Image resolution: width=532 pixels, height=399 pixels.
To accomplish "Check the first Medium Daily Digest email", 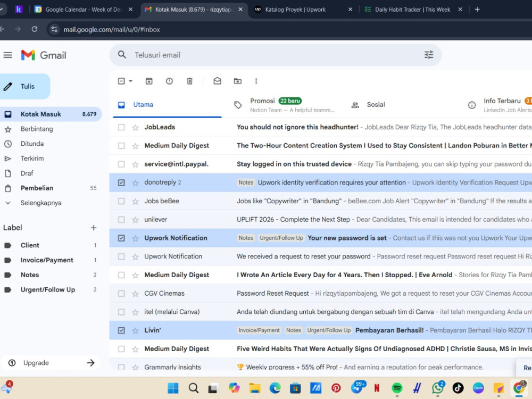I will [121, 146].
